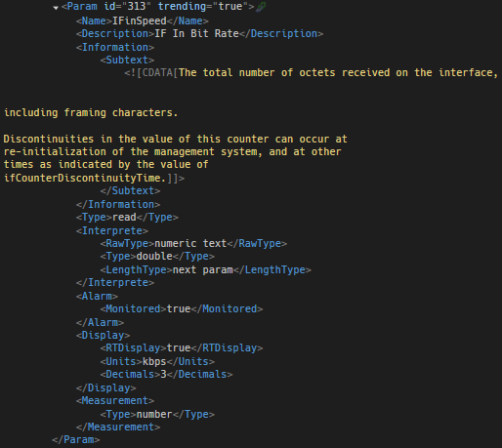Click the Monitored 'true' value
502x448 pixels.
tap(179, 308)
